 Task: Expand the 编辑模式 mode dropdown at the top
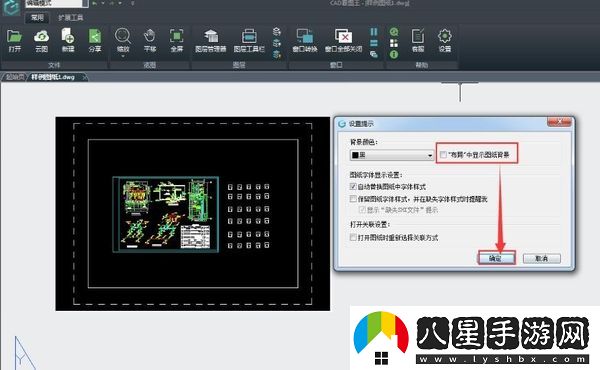[85, 3]
